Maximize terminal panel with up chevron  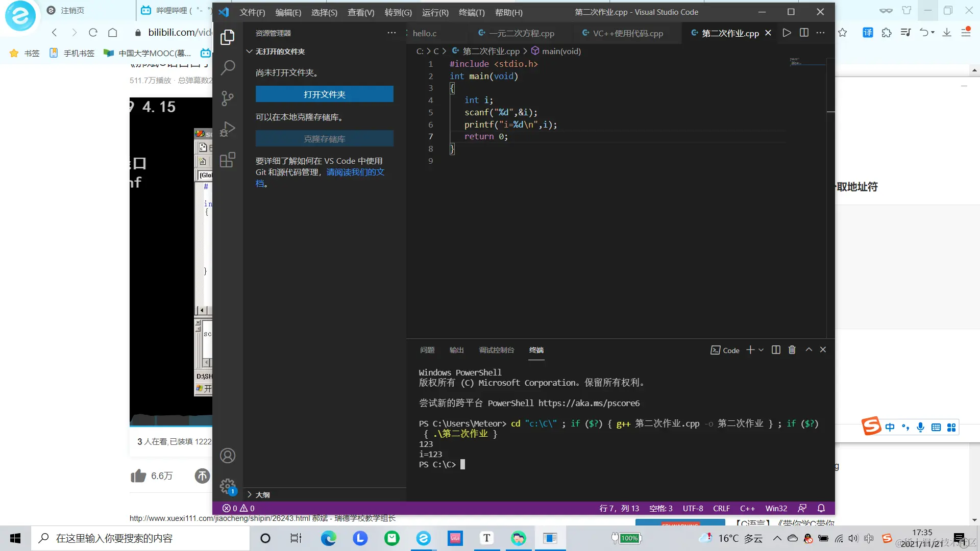tap(809, 350)
